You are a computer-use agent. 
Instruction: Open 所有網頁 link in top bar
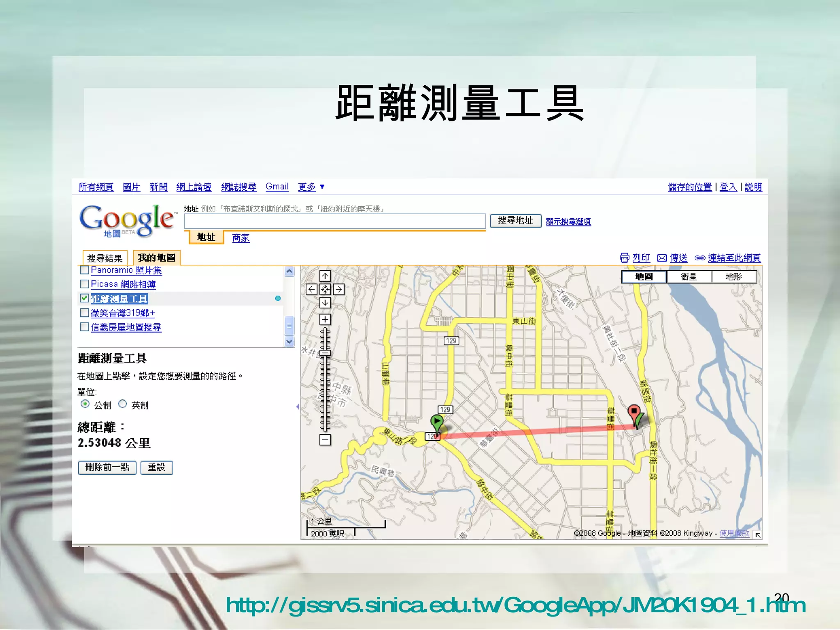click(96, 187)
